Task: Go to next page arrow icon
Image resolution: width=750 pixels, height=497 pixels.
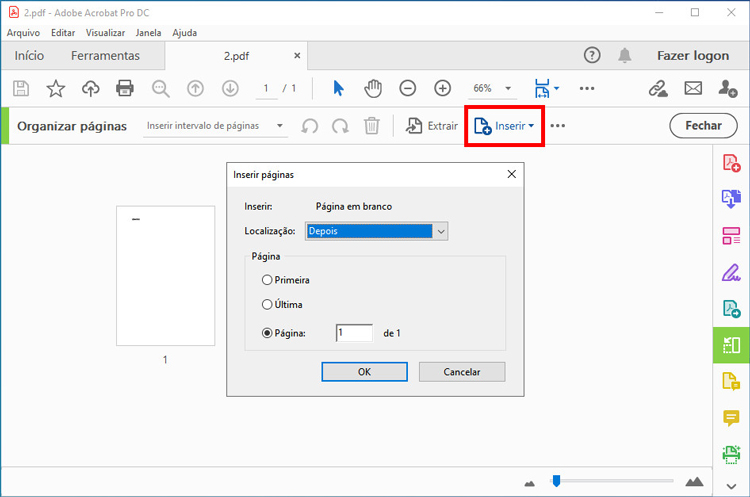Action: pos(230,88)
